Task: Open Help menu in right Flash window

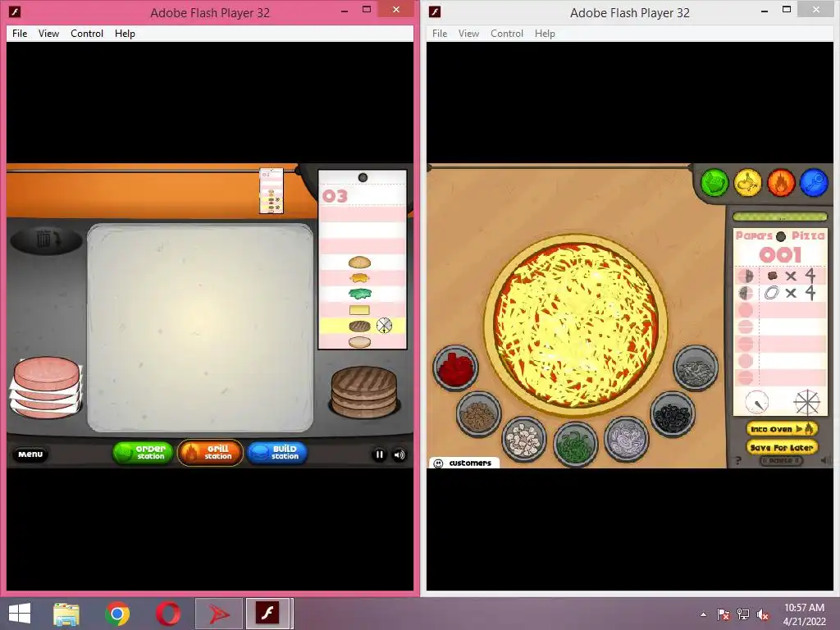Action: point(545,33)
